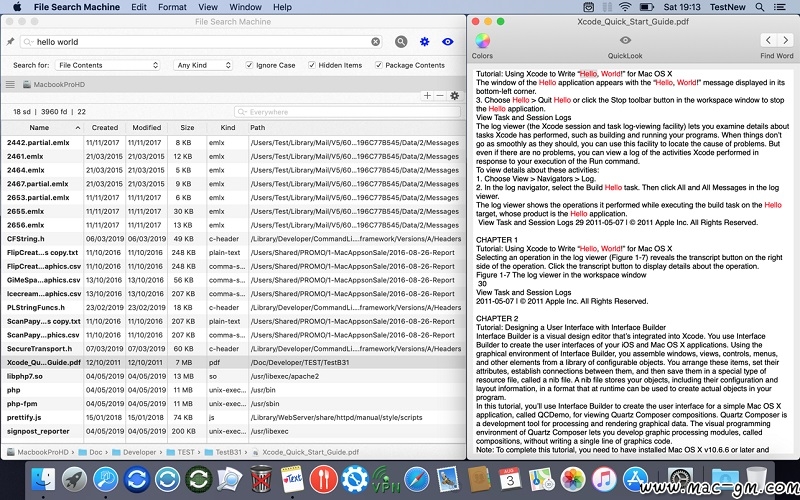This screenshot has width=800, height=500.
Task: Click TEST folder in path bar
Action: tap(181, 452)
